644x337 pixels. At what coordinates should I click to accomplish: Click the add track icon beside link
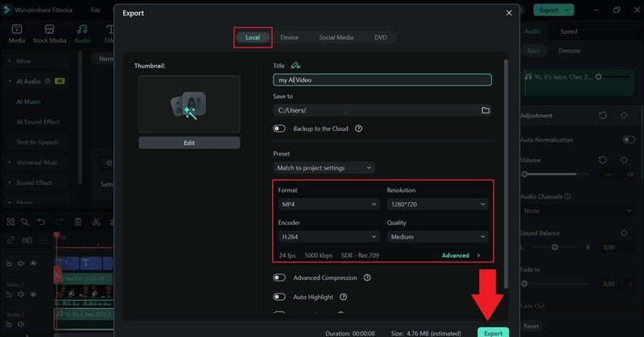[27, 240]
